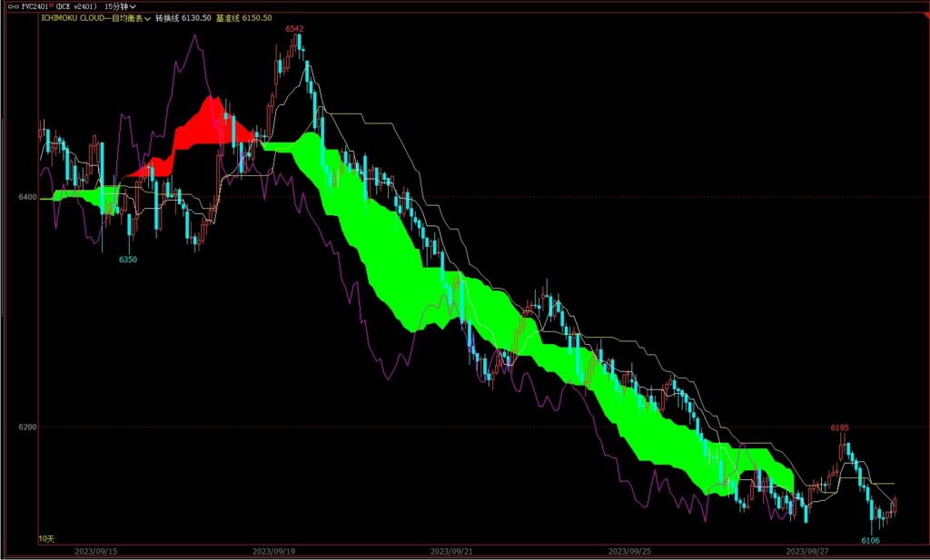This screenshot has height=560, width=930.
Task: Click the 6195 peak price marker
Action: [x=839, y=427]
